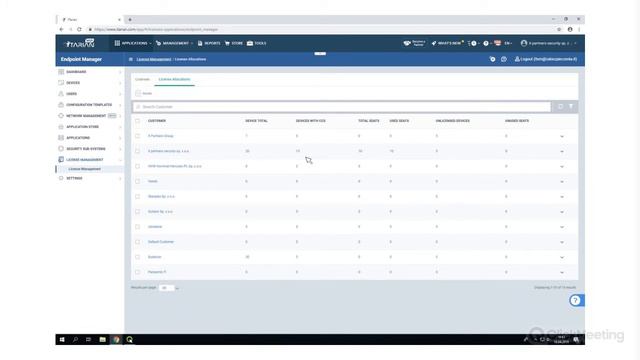Open the Management menu in top navigation
640x360 pixels.
pos(174,43)
